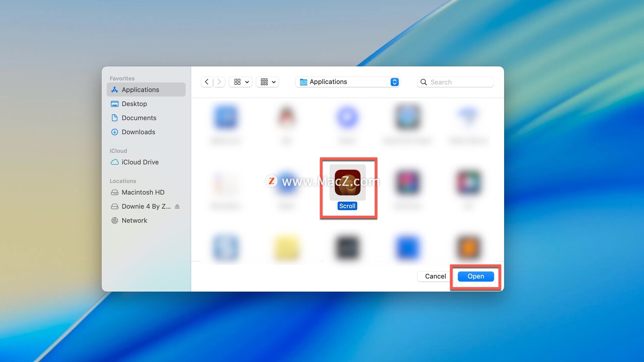Open Desktop in the sidebar
This screenshot has height=362, width=644.
tap(146, 104)
